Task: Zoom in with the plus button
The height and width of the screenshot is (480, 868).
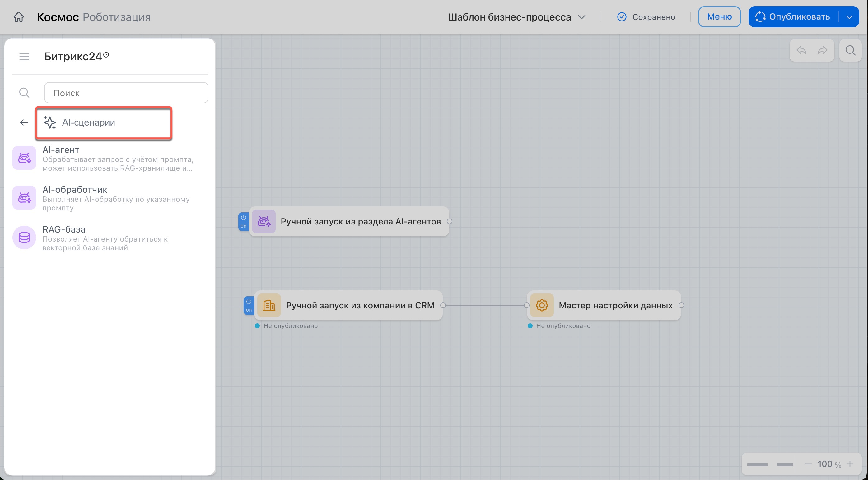Action: point(850,464)
